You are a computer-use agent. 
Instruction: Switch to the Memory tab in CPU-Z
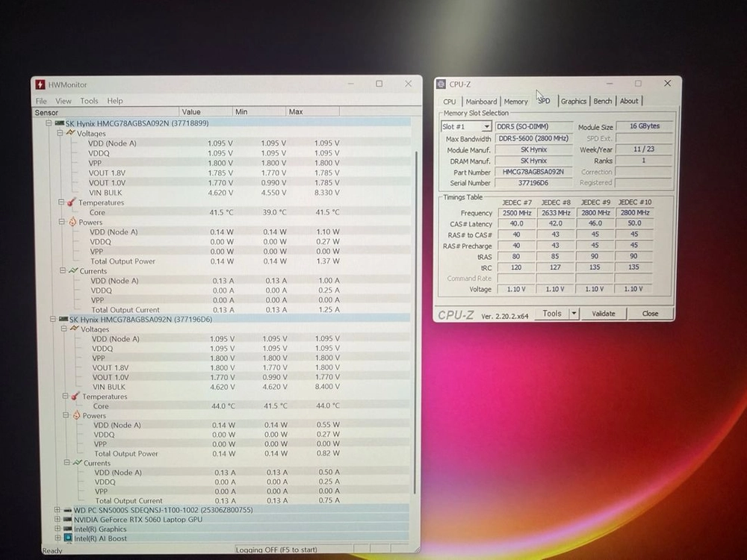click(x=515, y=102)
